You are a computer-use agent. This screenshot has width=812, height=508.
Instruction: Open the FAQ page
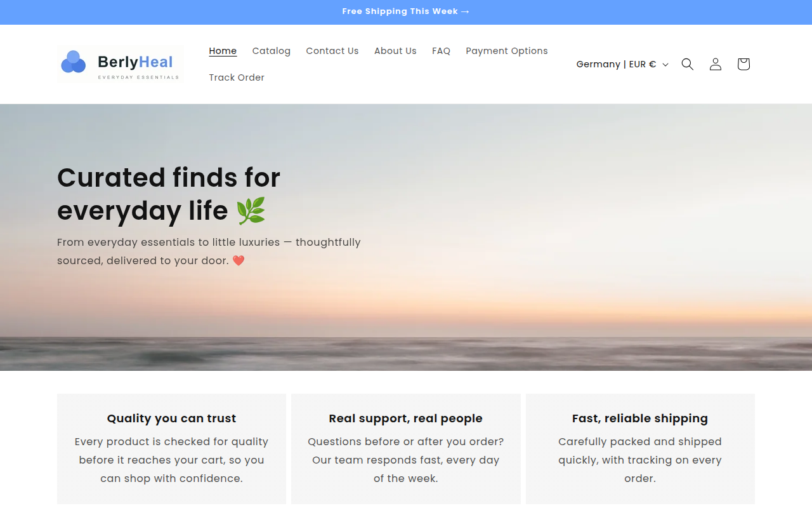pos(442,51)
